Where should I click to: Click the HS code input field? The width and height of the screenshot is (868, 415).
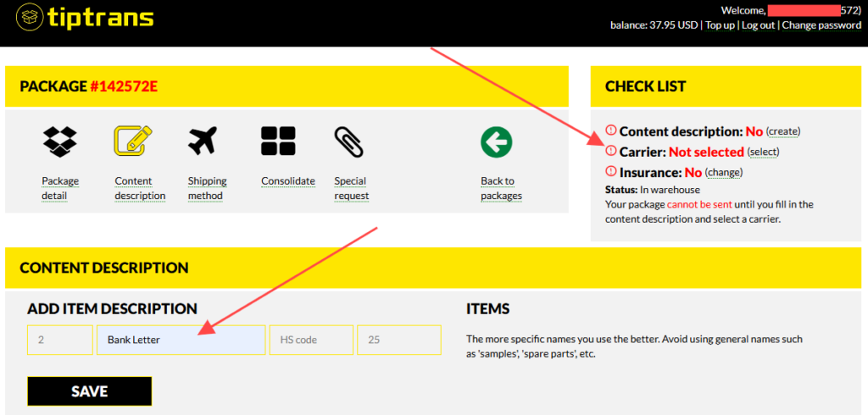click(311, 340)
